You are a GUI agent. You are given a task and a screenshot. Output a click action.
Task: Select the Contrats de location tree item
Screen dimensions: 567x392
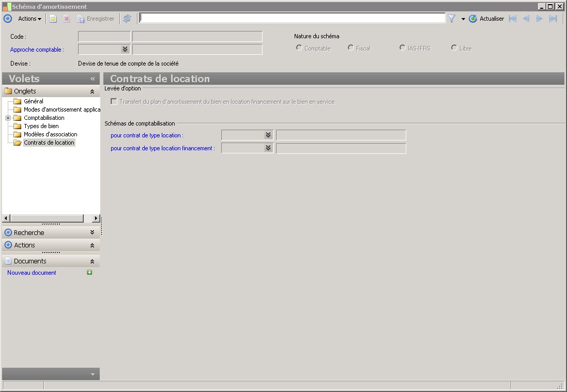click(49, 143)
